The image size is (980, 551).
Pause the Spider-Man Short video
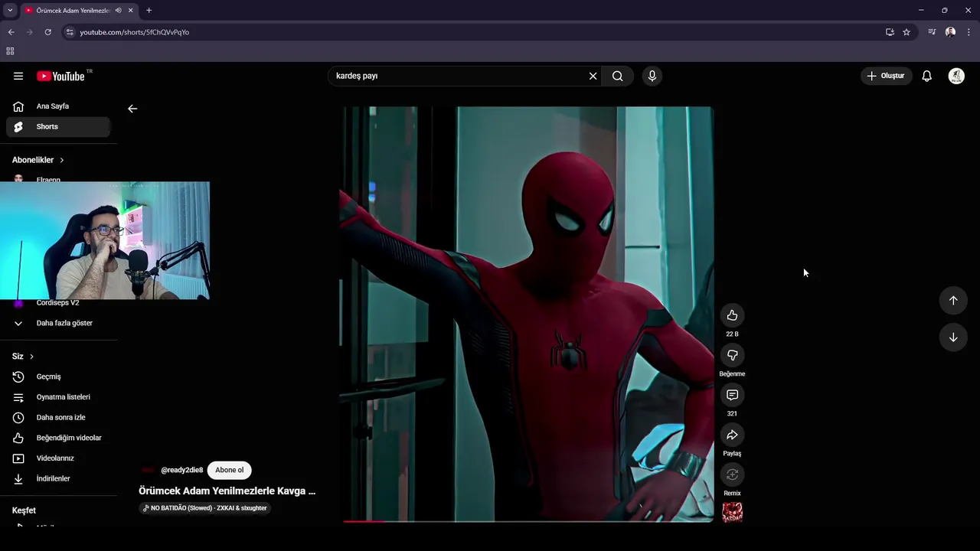coord(528,314)
